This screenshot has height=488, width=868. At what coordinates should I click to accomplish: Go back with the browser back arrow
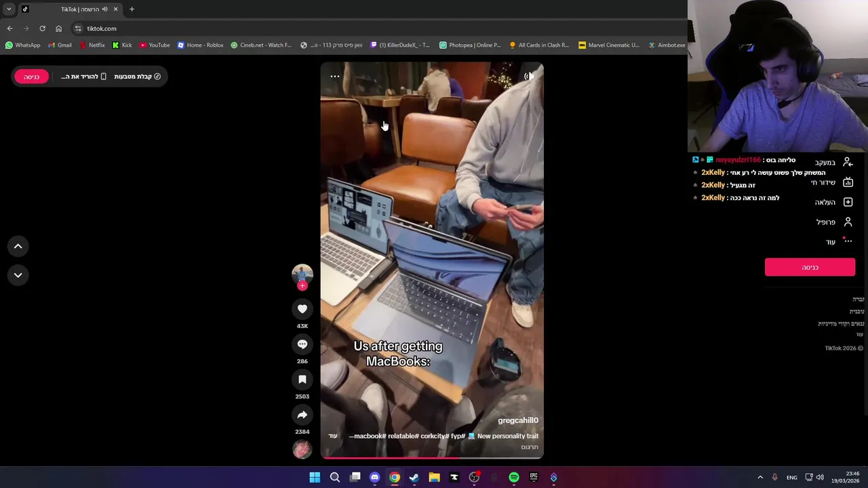point(9,28)
